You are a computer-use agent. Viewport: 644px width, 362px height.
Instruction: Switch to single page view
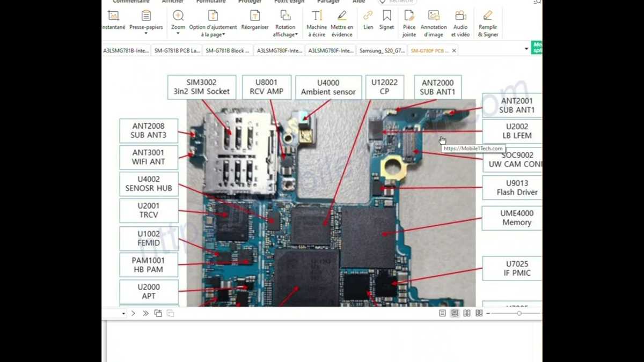click(x=442, y=313)
